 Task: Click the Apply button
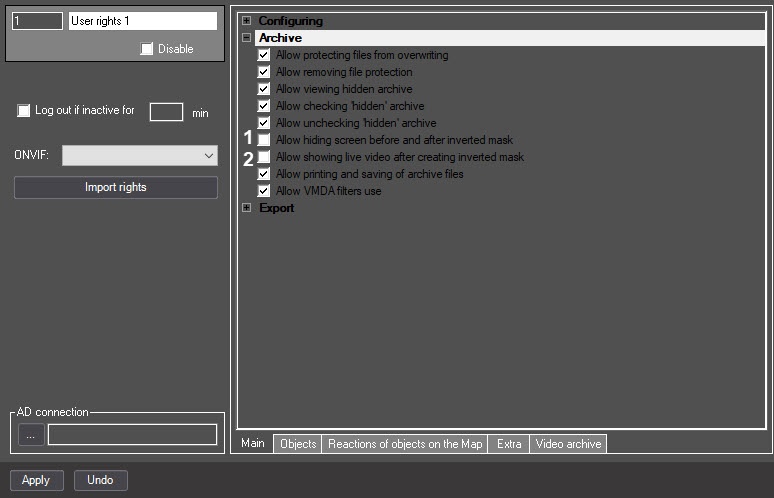click(x=37, y=480)
